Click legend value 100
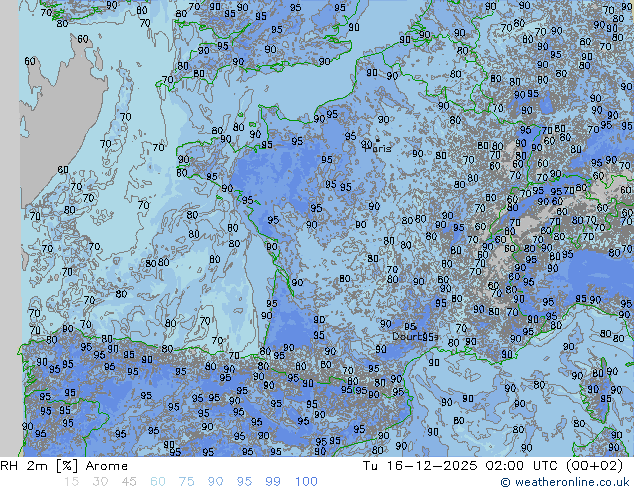 coord(306,482)
